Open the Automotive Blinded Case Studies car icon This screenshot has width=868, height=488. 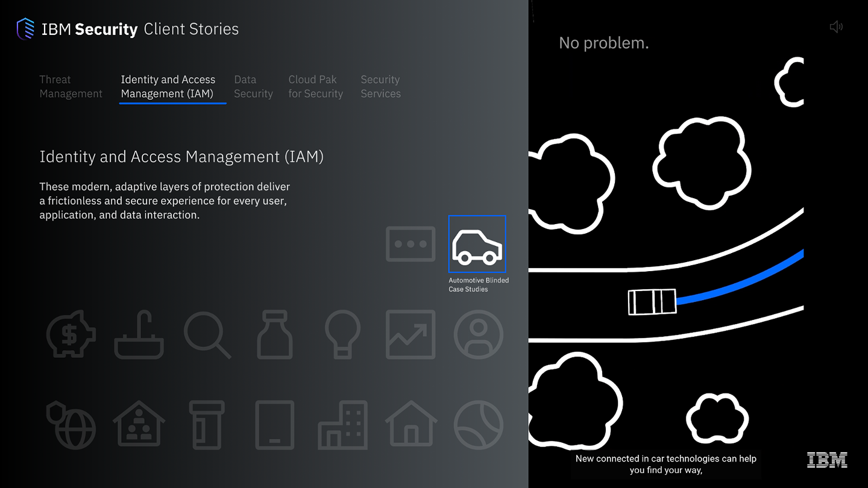click(x=477, y=245)
